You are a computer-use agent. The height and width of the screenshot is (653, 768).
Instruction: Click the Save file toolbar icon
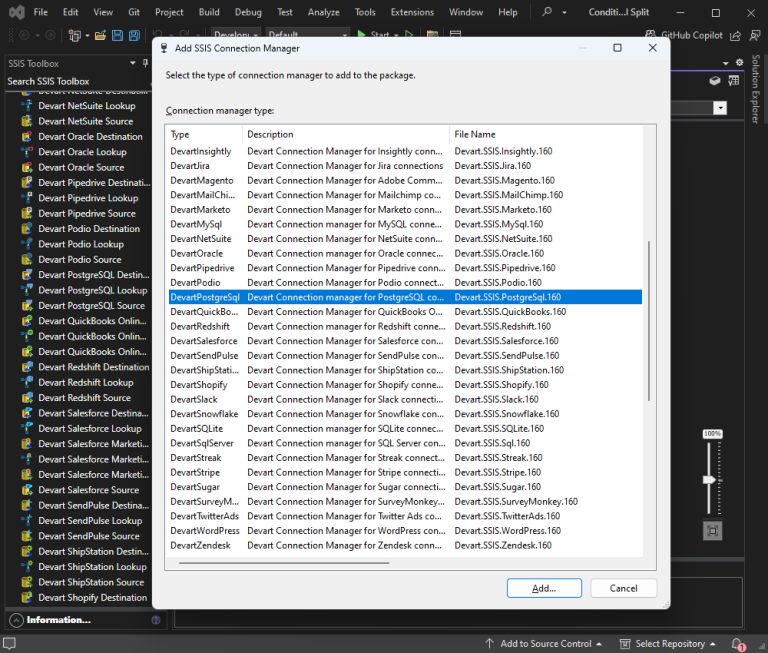tap(118, 35)
